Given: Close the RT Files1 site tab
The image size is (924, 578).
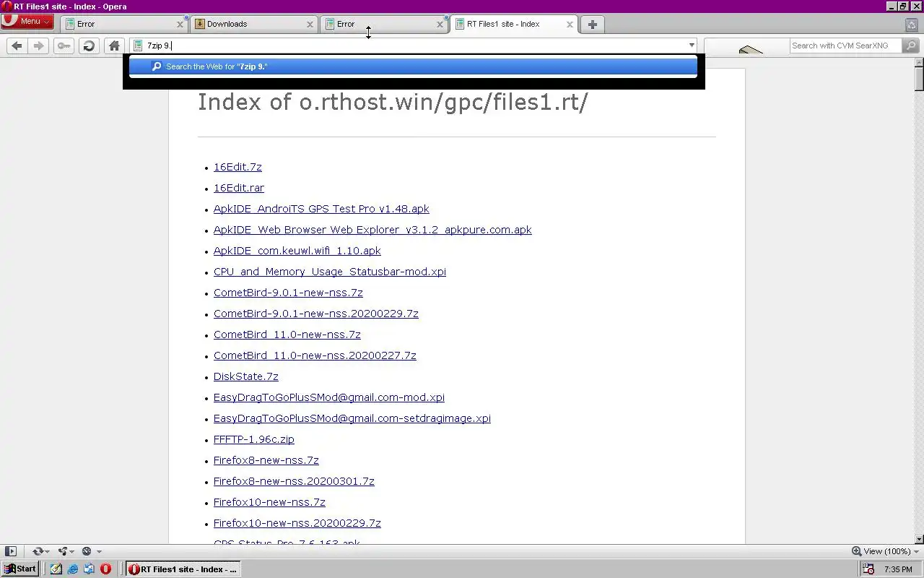Looking at the screenshot, I should coord(570,24).
